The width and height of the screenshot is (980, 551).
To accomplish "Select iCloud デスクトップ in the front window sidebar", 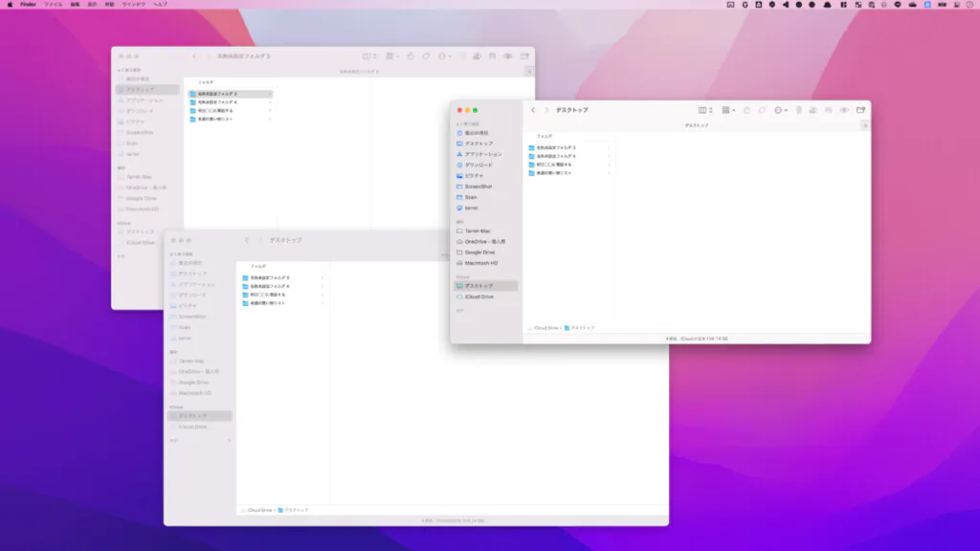I will pyautogui.click(x=485, y=286).
